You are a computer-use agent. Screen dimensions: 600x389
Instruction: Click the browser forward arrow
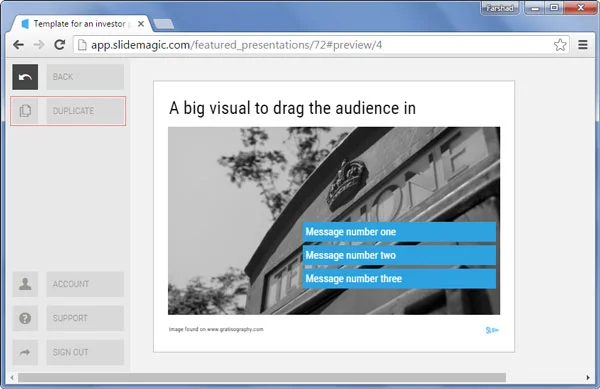click(39, 45)
